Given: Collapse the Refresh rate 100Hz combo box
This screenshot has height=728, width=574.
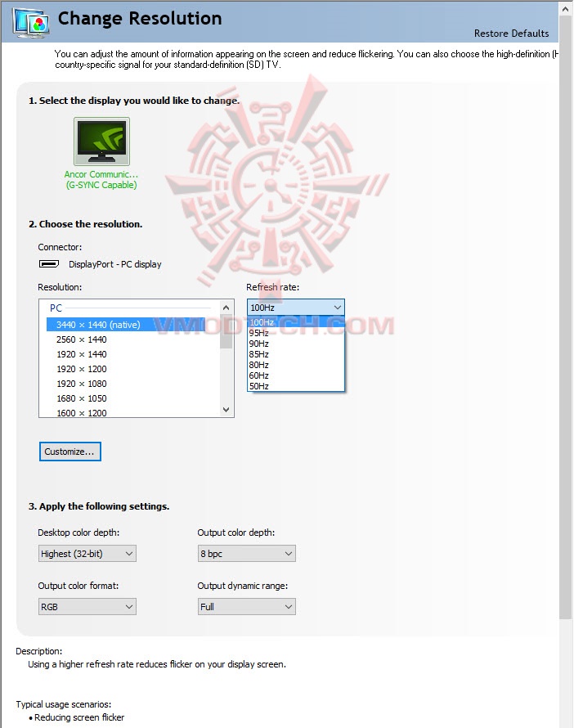Looking at the screenshot, I should (x=295, y=308).
